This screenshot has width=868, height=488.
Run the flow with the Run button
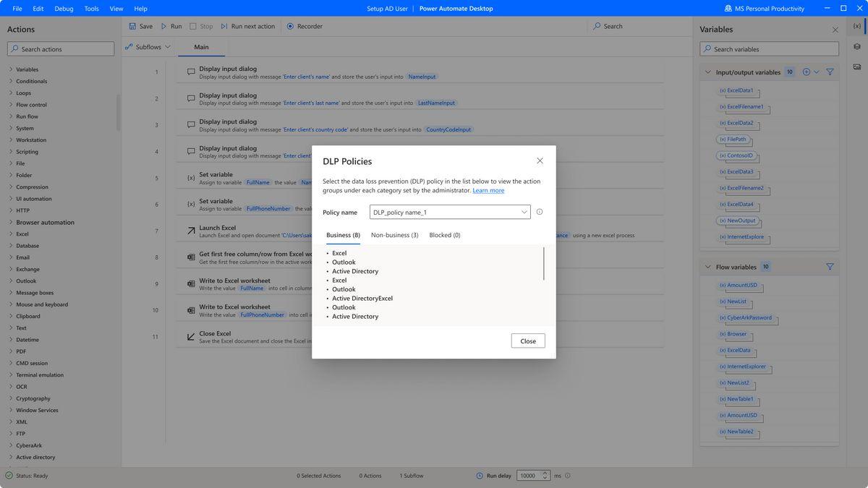pyautogui.click(x=171, y=26)
